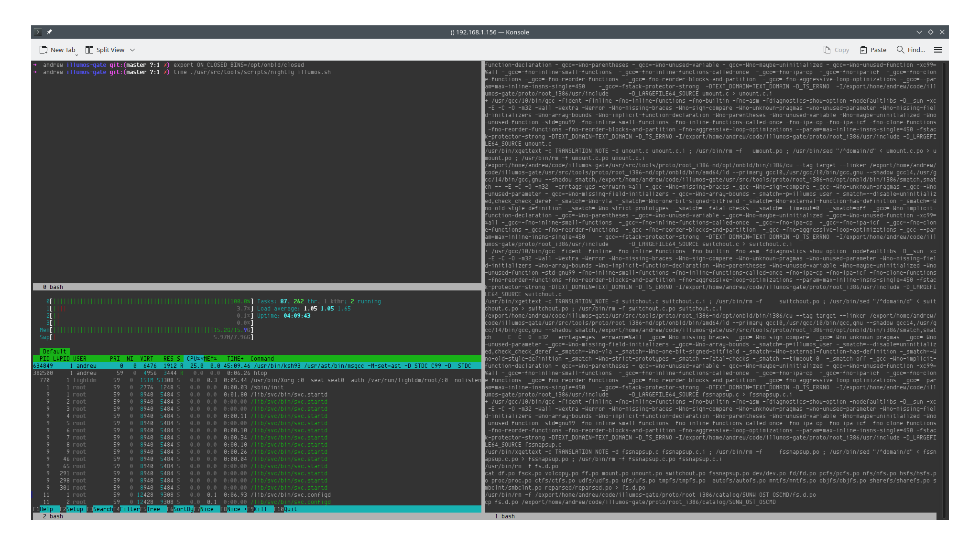The height and width of the screenshot is (557, 980).
Task: Select the '0 bash' tmux window label
Action: [53, 287]
